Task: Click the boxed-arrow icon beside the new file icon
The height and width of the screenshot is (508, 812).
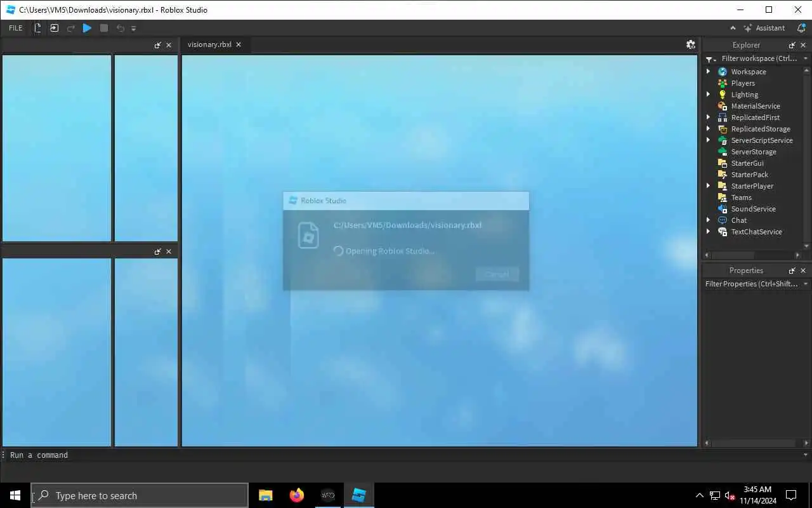Action: tap(55, 28)
